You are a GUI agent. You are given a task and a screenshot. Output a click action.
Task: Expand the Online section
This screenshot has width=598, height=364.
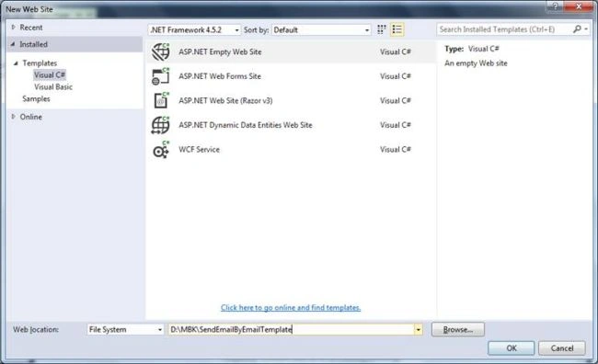14,117
